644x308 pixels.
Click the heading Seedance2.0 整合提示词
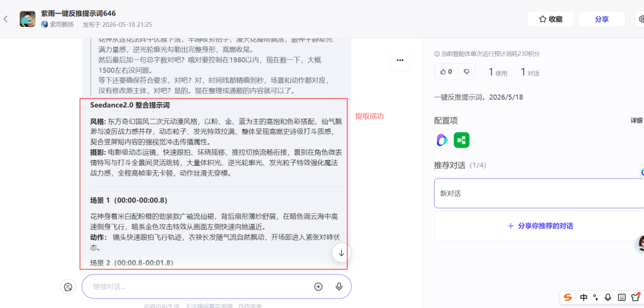tap(130, 105)
